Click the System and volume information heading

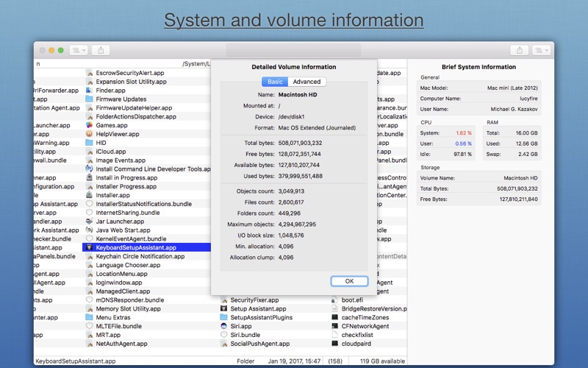pyautogui.click(x=293, y=21)
